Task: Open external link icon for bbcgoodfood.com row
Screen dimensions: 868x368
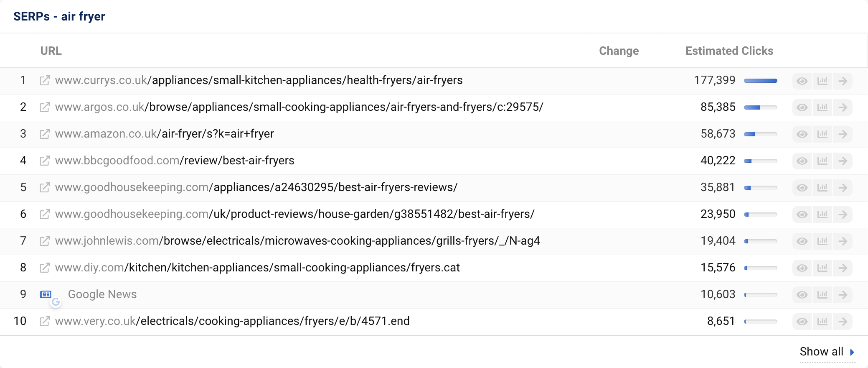Action: (45, 161)
